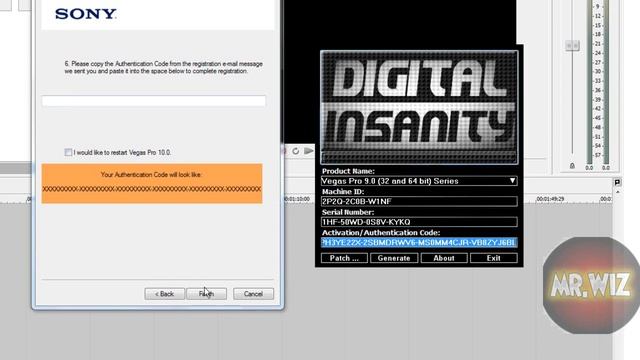
Task: Click the Patch button in keygen
Action: click(x=344, y=258)
